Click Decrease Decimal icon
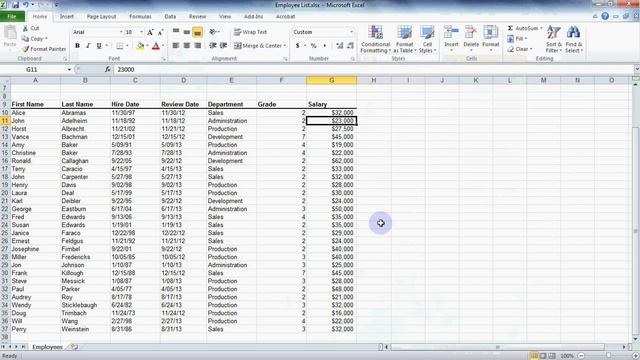 pos(350,46)
